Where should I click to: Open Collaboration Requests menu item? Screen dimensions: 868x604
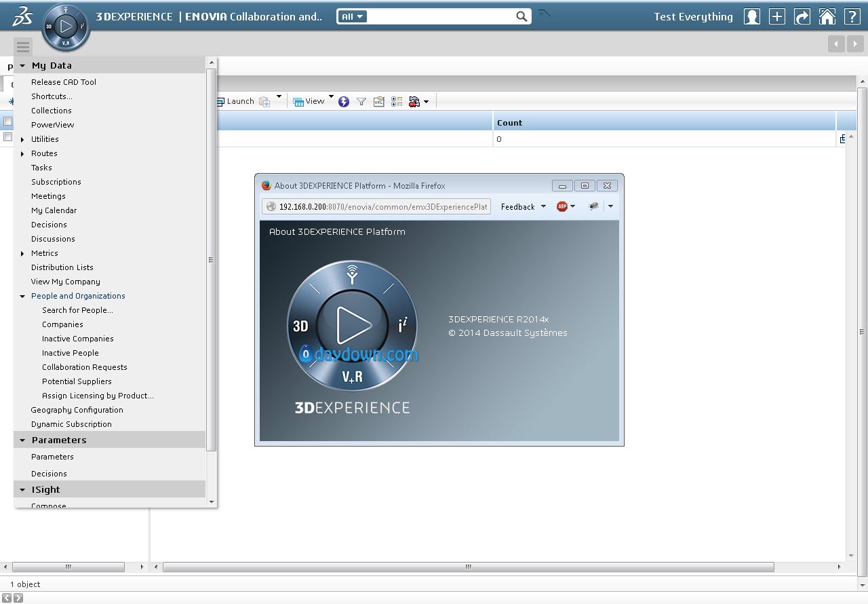(84, 367)
